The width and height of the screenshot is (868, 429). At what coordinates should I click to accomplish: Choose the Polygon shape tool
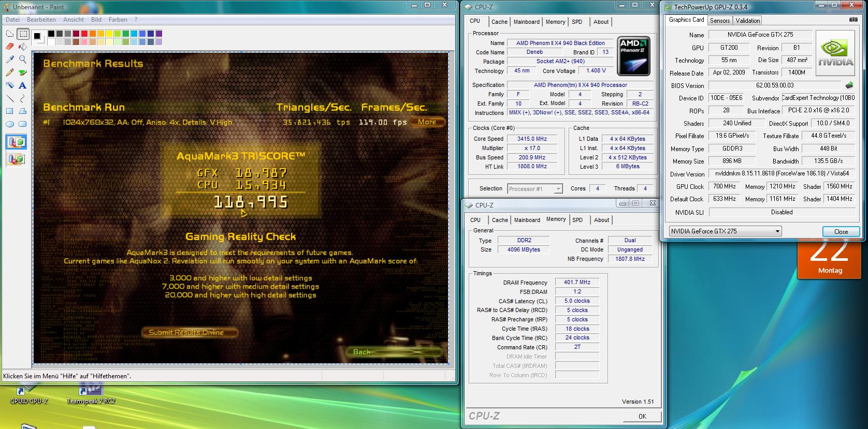[x=23, y=111]
